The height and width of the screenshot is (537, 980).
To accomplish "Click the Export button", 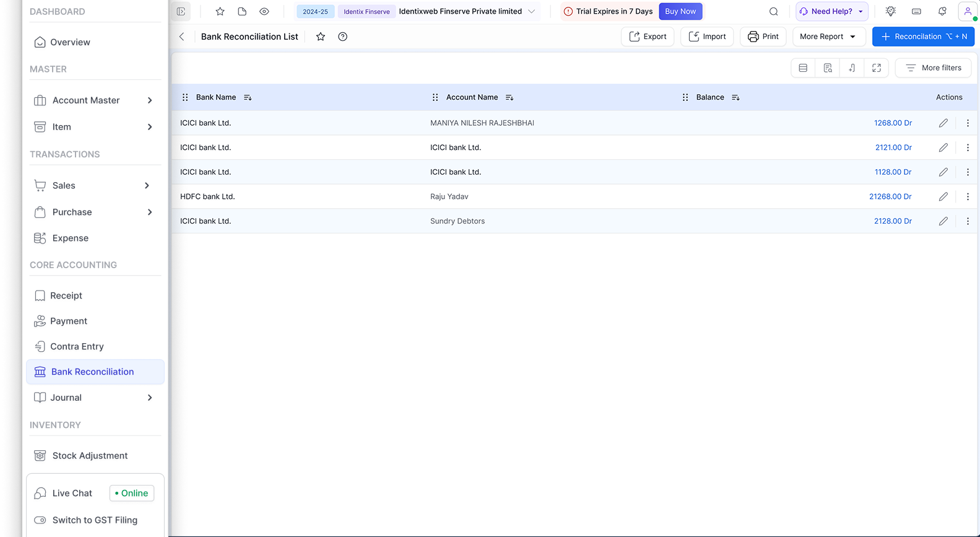I will (648, 37).
